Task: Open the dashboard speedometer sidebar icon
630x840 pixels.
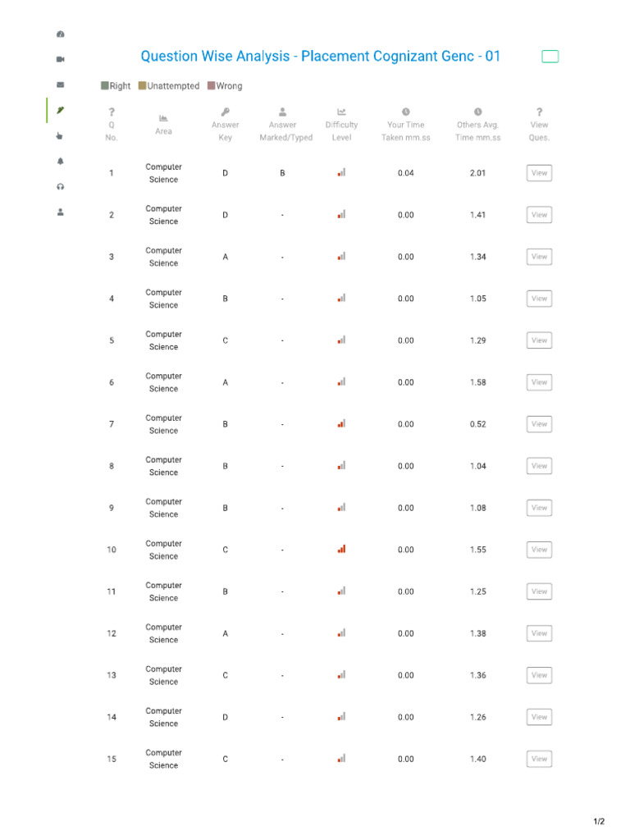Action: coord(61,34)
